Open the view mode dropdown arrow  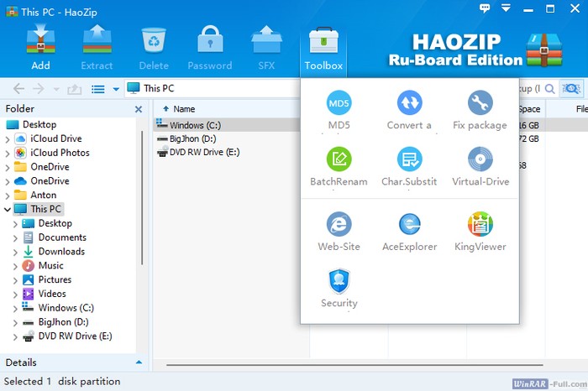[116, 88]
